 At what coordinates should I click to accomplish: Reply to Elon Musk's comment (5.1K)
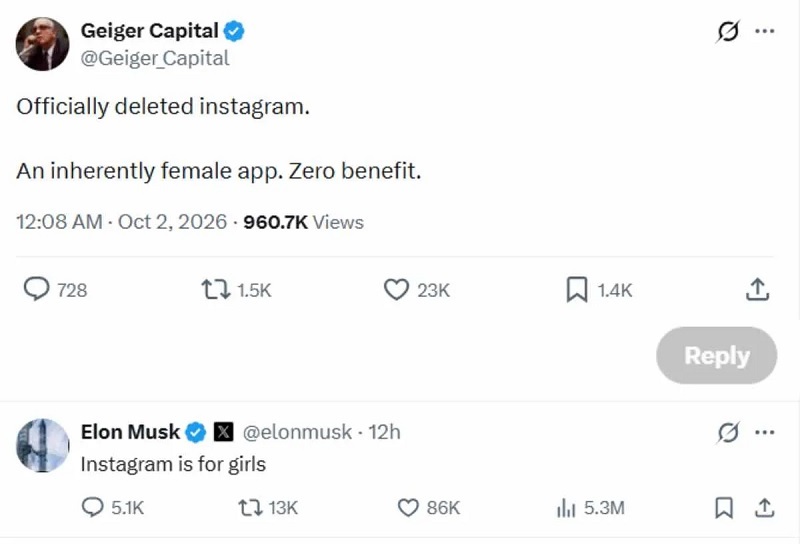click(x=92, y=508)
